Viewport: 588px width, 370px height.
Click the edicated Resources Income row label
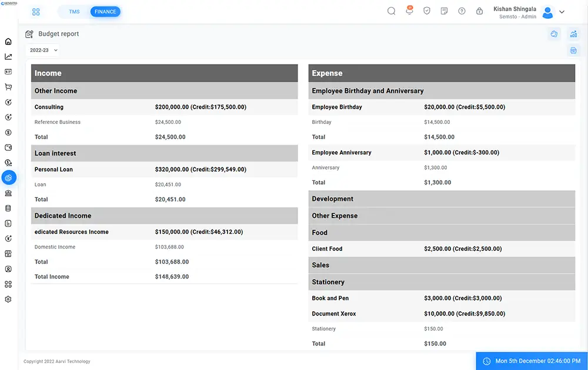(72, 232)
